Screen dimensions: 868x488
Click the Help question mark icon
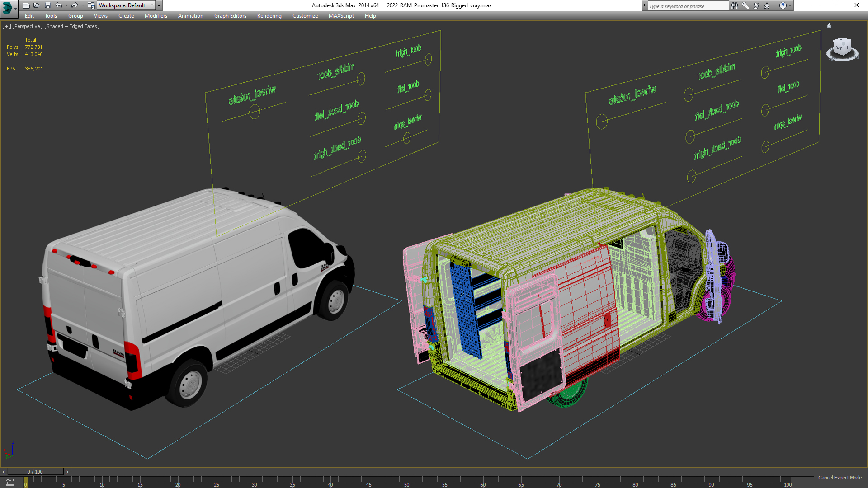click(x=783, y=5)
